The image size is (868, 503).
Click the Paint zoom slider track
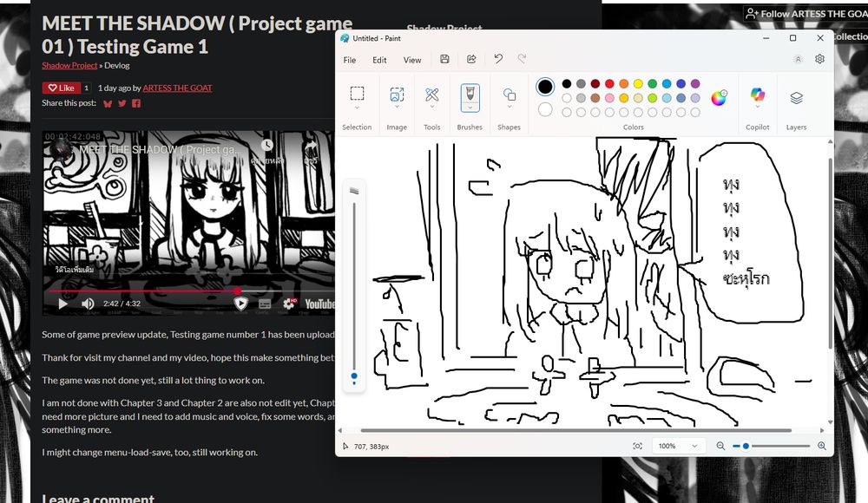click(771, 446)
